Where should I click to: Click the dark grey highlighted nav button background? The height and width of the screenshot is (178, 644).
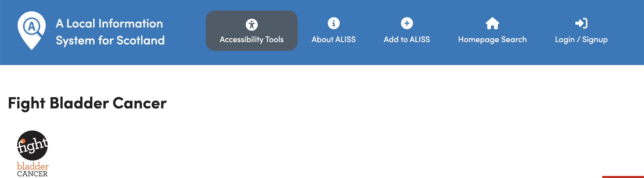point(252,31)
